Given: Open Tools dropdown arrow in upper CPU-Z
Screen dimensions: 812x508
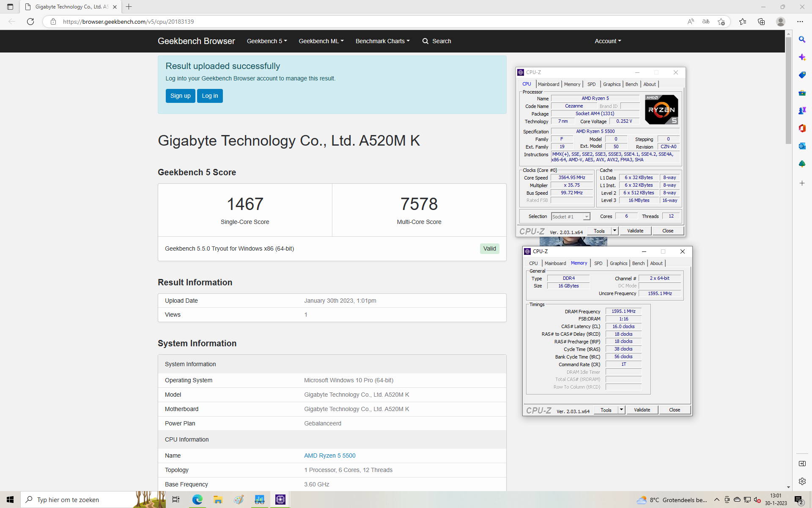Looking at the screenshot, I should coord(614,231).
